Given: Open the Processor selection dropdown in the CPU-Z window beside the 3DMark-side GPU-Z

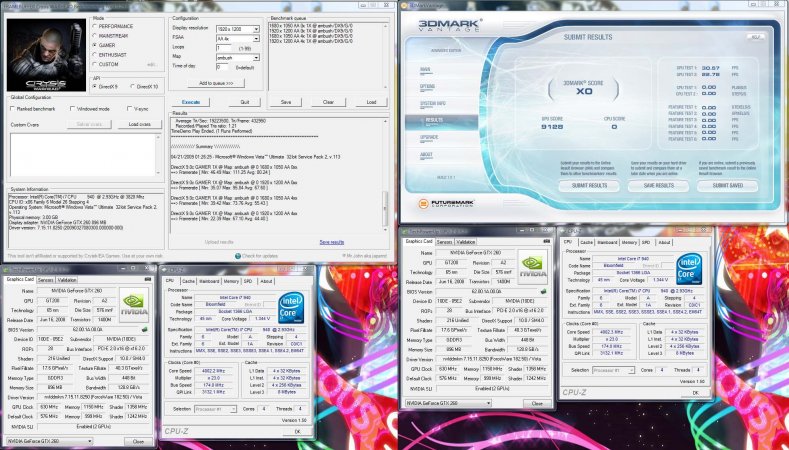Looking at the screenshot, I should (614, 370).
